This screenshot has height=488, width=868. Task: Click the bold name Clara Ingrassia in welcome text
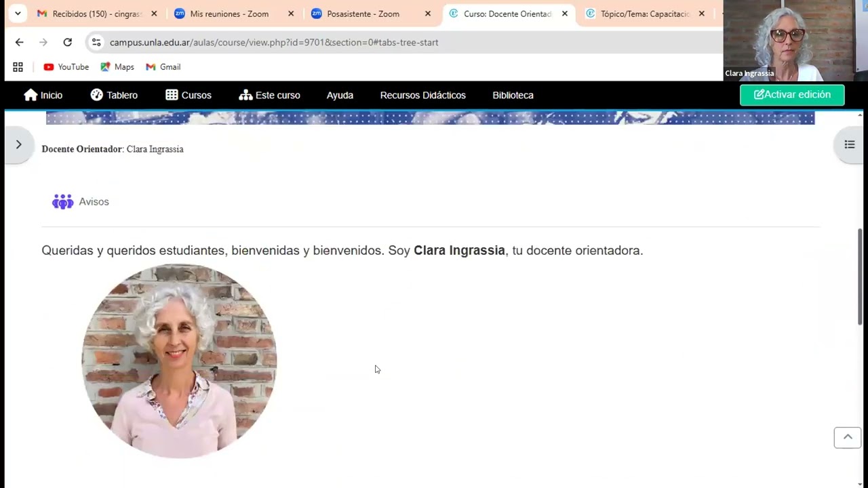[x=459, y=250]
